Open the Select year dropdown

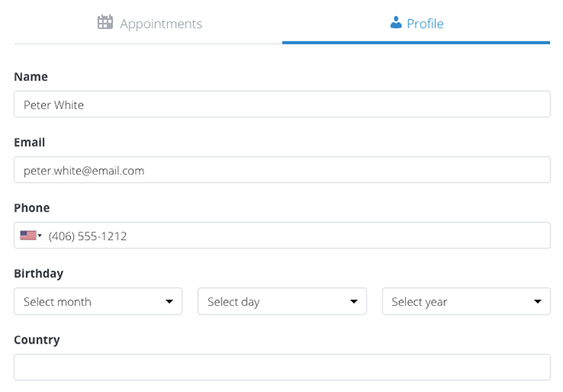tap(466, 302)
